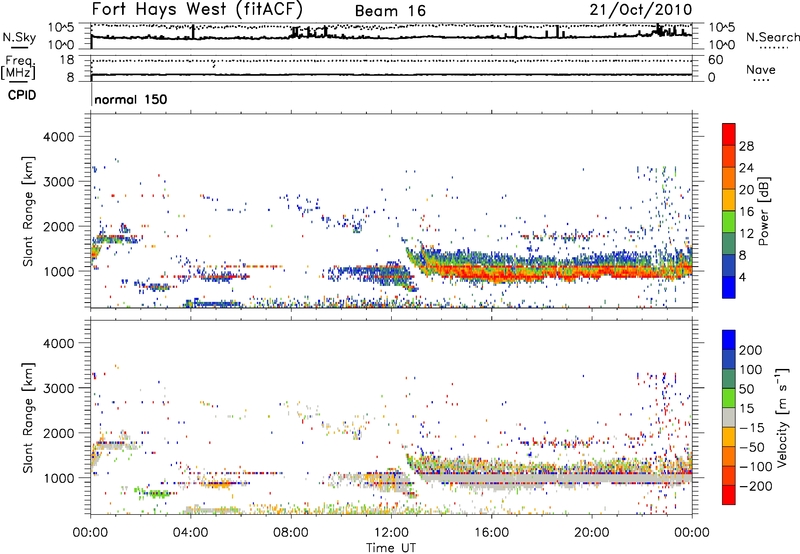Click the 'Fort Hays West (fitACF)' title
The image size is (800, 554).
pyautogui.click(x=196, y=9)
